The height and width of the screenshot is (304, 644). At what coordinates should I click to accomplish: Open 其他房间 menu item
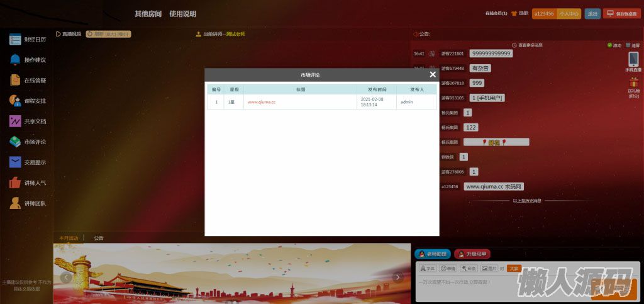[148, 14]
